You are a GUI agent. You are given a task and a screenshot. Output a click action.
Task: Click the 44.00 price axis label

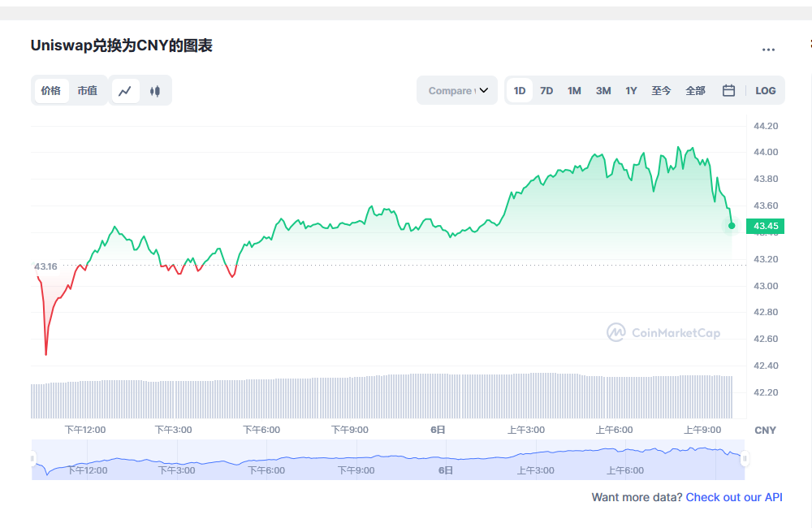766,152
